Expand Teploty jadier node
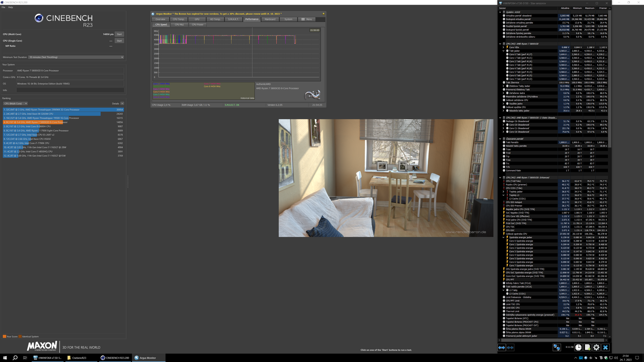 coord(503,192)
